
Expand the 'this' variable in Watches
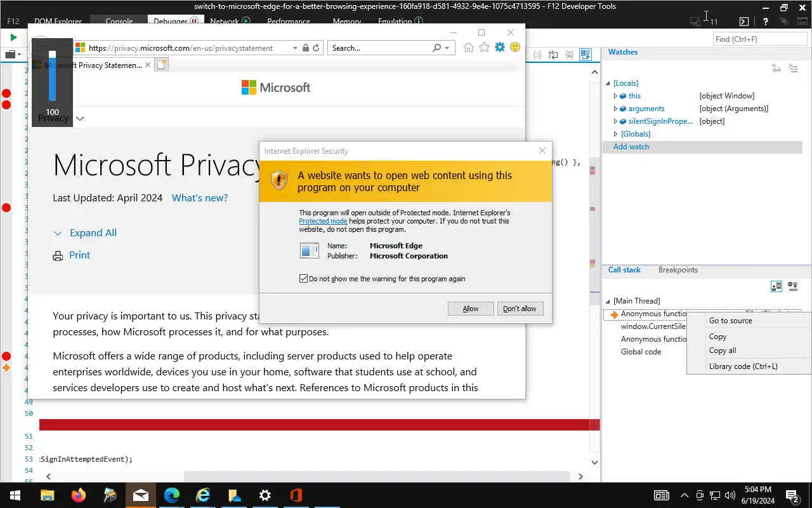coord(615,96)
